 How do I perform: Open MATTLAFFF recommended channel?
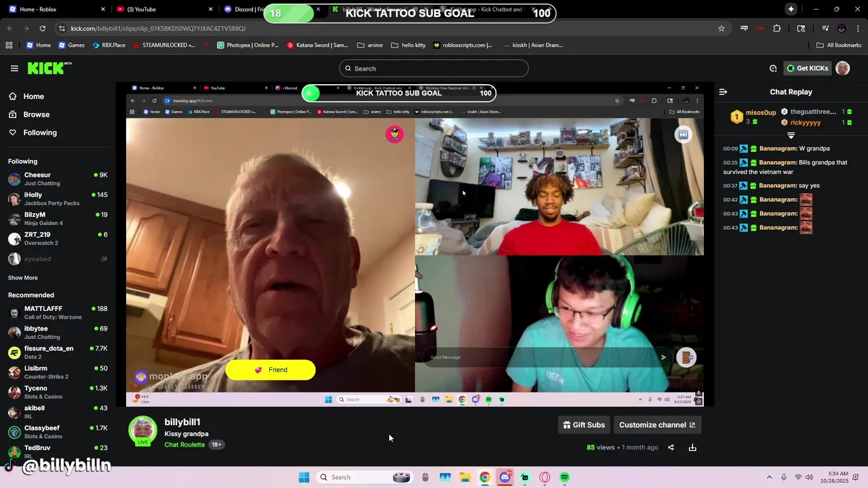point(58,312)
